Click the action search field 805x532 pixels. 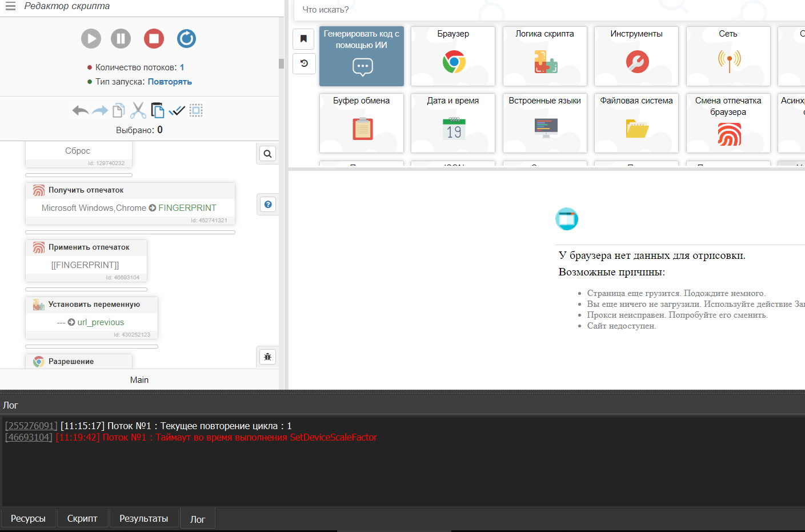514,10
